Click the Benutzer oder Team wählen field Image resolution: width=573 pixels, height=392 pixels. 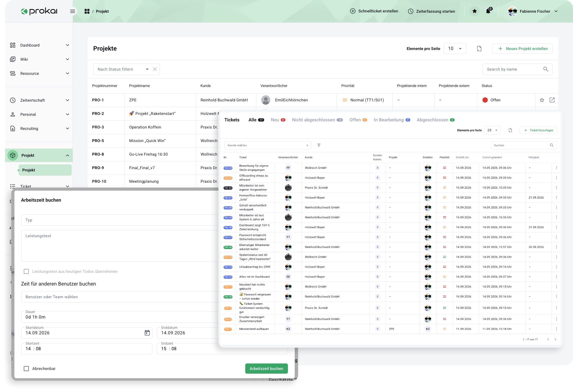(120, 297)
